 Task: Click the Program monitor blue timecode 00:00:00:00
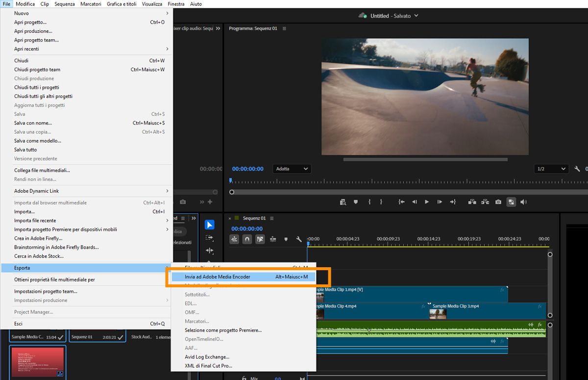(247, 169)
